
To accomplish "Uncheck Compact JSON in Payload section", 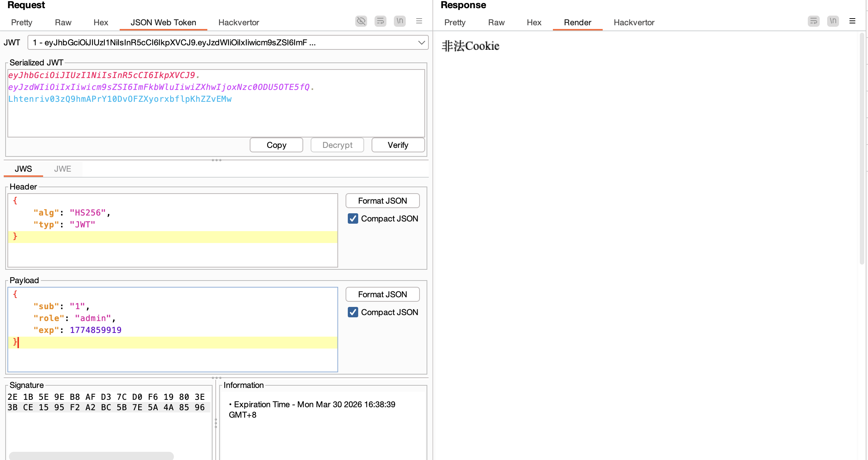I will (353, 312).
